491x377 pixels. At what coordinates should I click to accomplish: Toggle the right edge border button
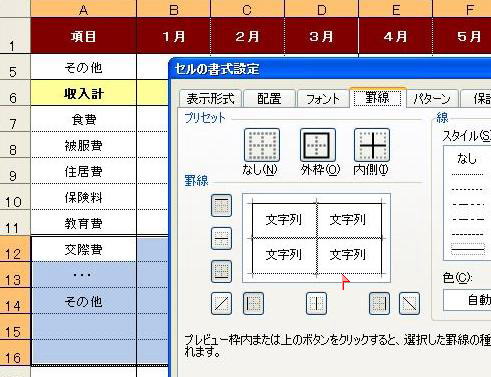pyautogui.click(x=379, y=304)
